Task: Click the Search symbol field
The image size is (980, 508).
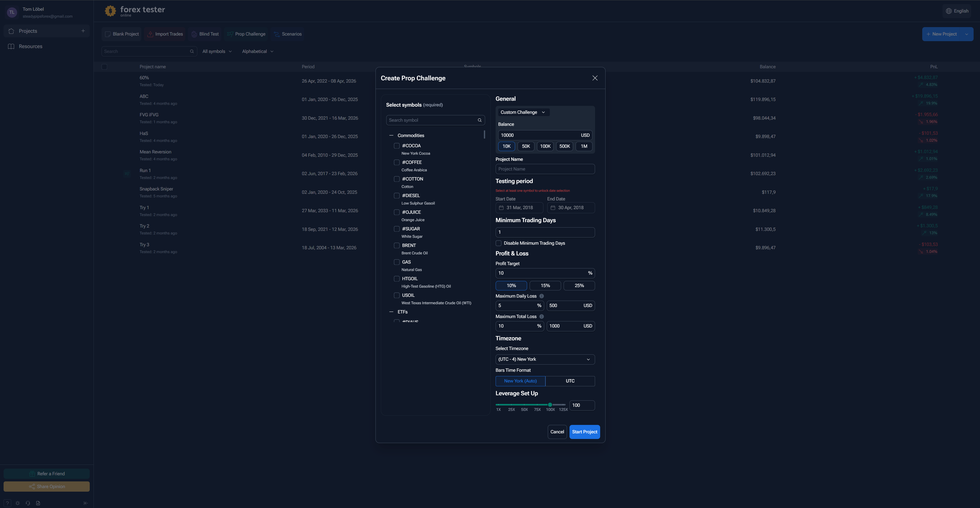Action: point(435,120)
